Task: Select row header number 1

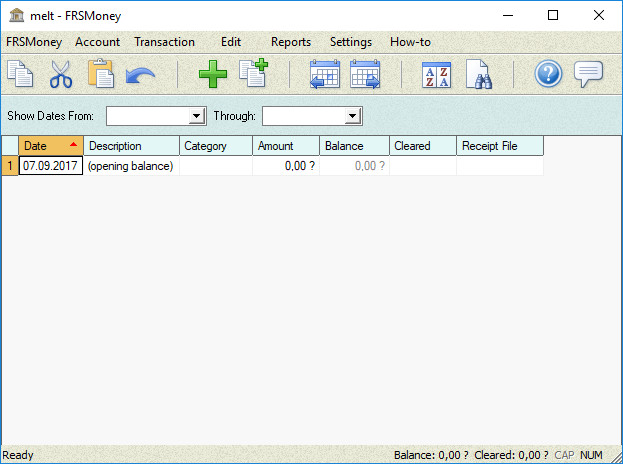Action: [10, 166]
